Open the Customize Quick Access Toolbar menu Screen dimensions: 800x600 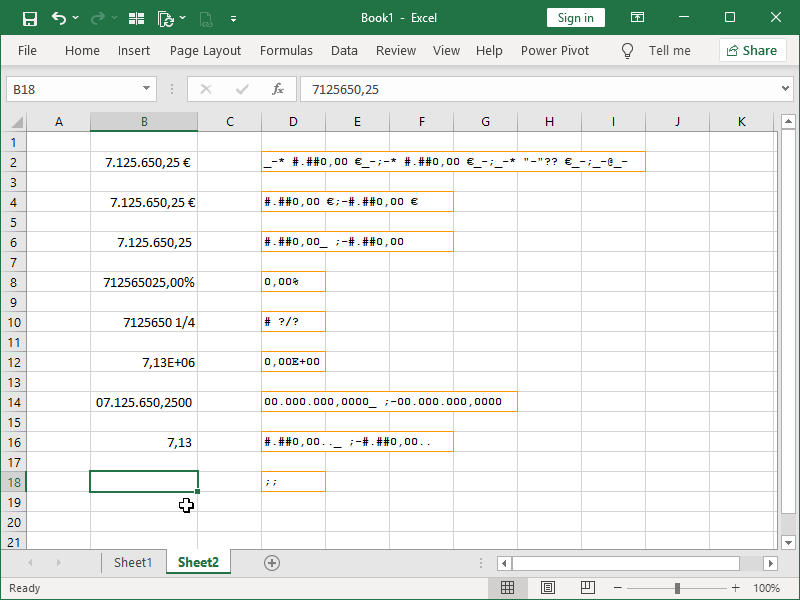[x=234, y=17]
